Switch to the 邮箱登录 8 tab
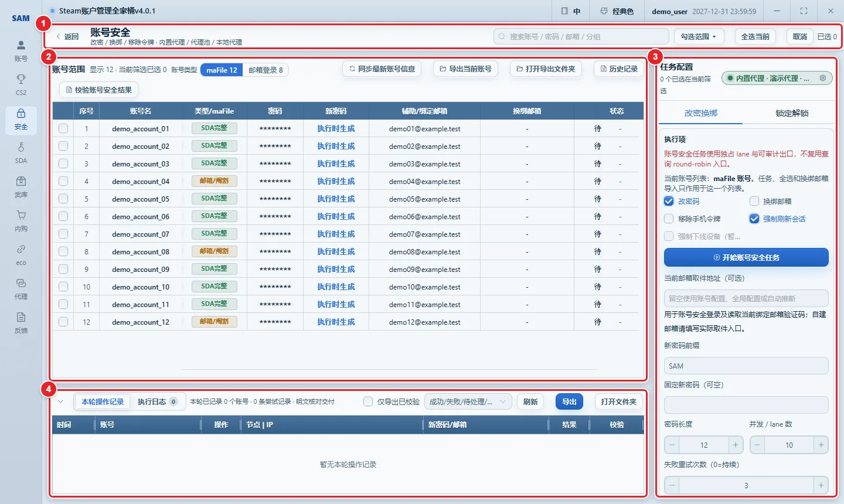Screen dimensions: 844x504 point(266,70)
